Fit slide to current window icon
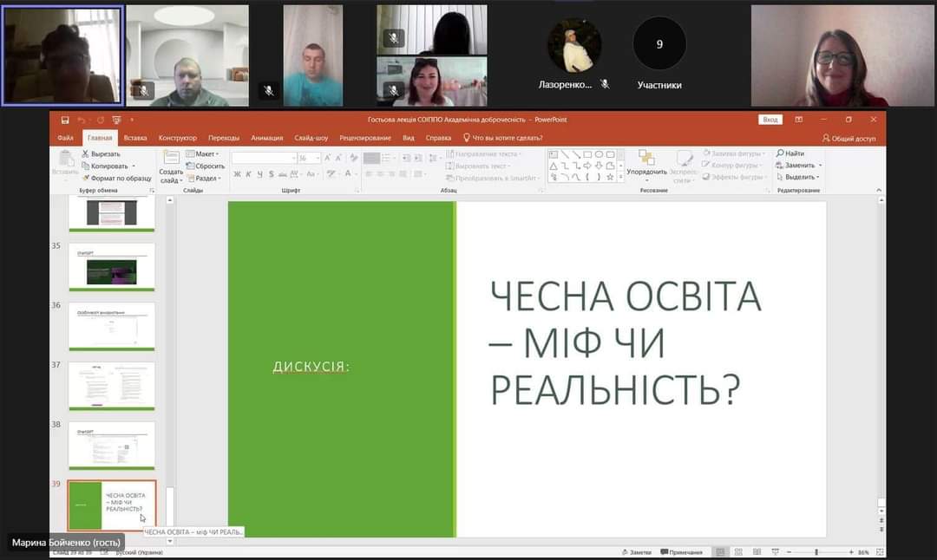 (x=881, y=552)
